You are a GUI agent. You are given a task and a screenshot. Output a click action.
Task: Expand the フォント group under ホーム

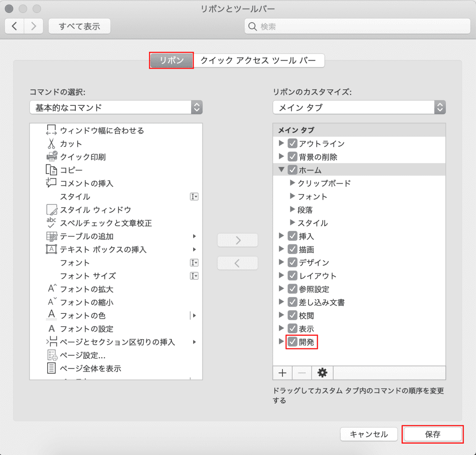(292, 196)
